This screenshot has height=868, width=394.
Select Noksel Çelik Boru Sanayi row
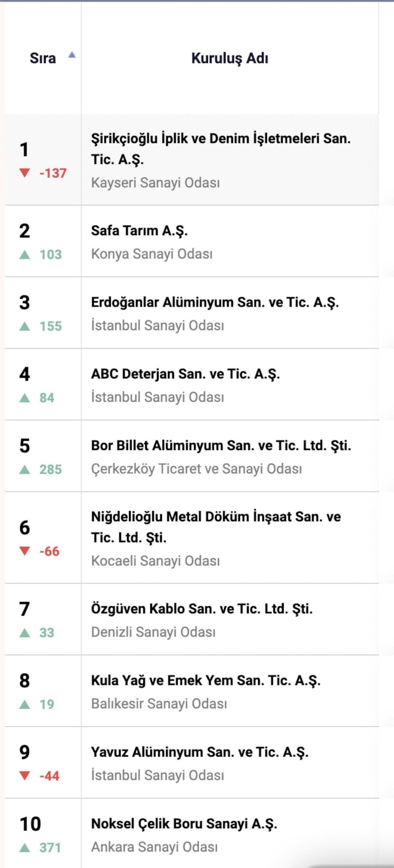[x=184, y=824]
